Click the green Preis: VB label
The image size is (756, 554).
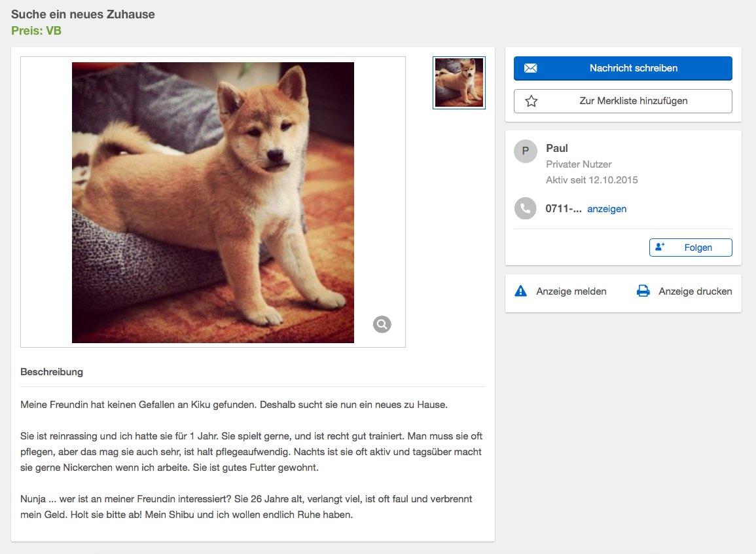coord(36,30)
